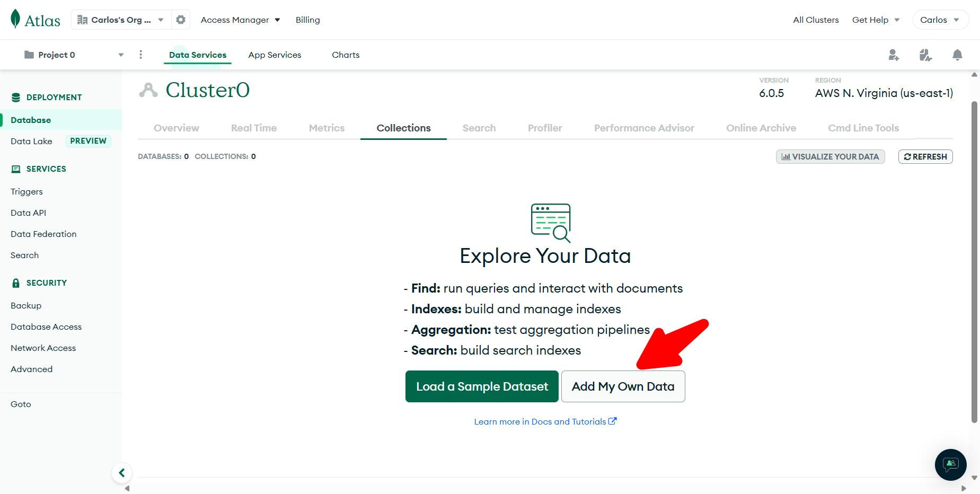The width and height of the screenshot is (980, 494).
Task: Go to All Clusters
Action: pyautogui.click(x=816, y=20)
